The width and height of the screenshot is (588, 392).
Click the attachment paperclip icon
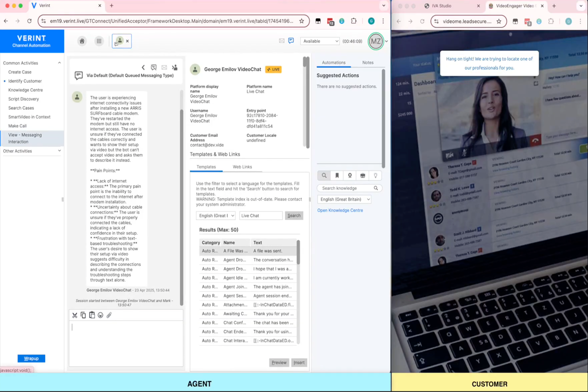coord(109,315)
